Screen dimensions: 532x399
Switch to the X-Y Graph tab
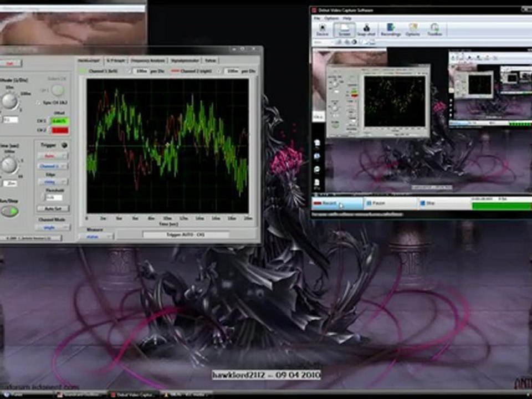point(116,60)
